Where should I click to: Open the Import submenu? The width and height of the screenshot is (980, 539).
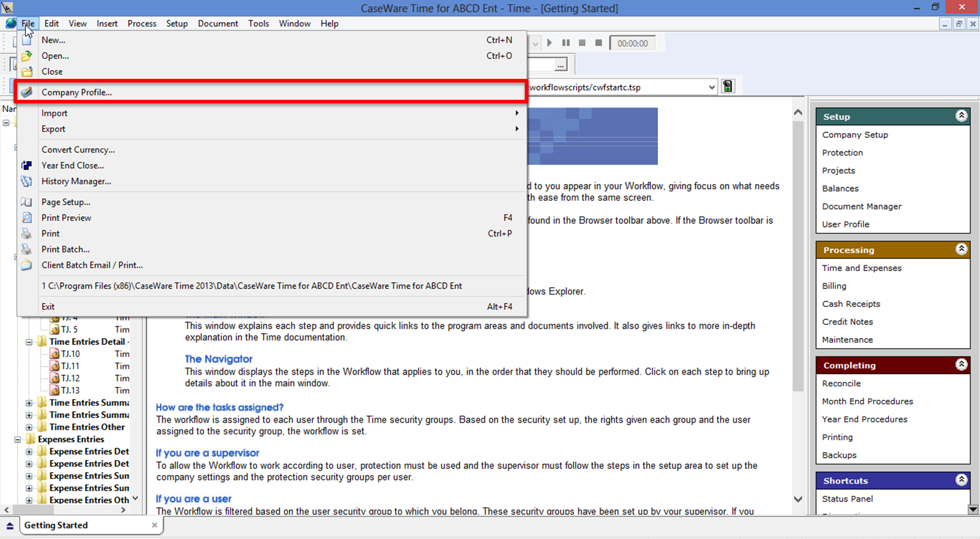[x=54, y=113]
